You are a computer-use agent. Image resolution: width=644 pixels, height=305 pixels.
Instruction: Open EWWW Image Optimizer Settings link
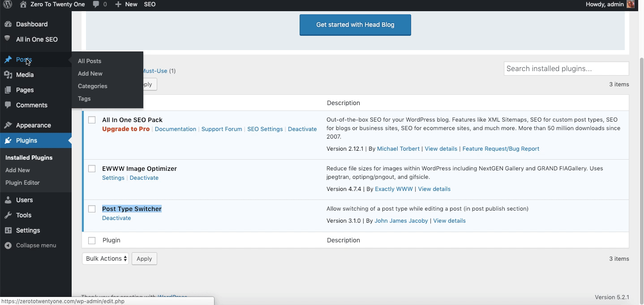click(x=113, y=178)
